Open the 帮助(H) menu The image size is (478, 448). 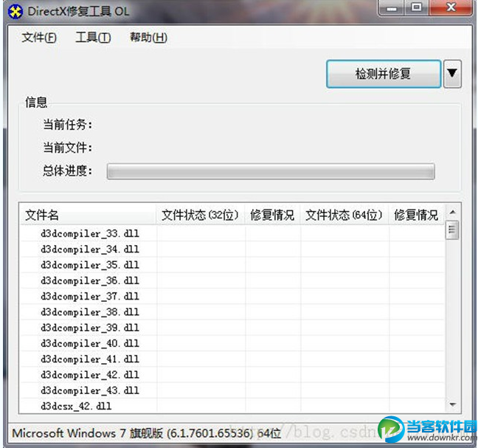click(148, 38)
